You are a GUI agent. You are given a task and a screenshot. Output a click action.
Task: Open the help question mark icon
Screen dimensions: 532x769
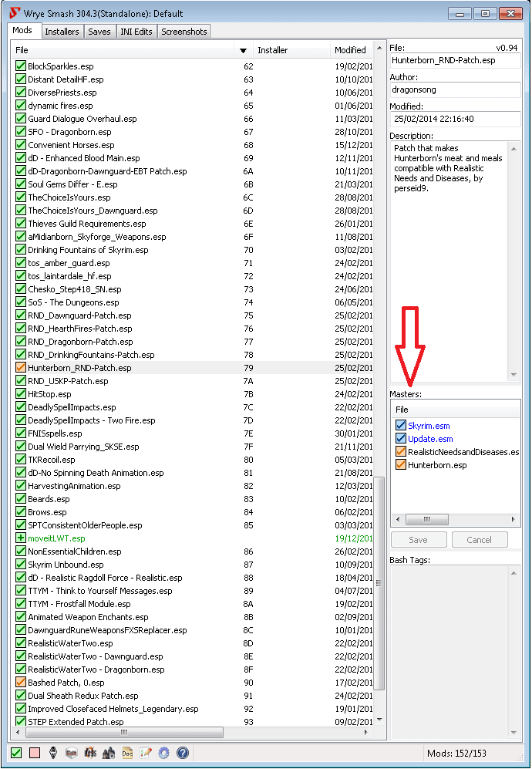point(183,753)
